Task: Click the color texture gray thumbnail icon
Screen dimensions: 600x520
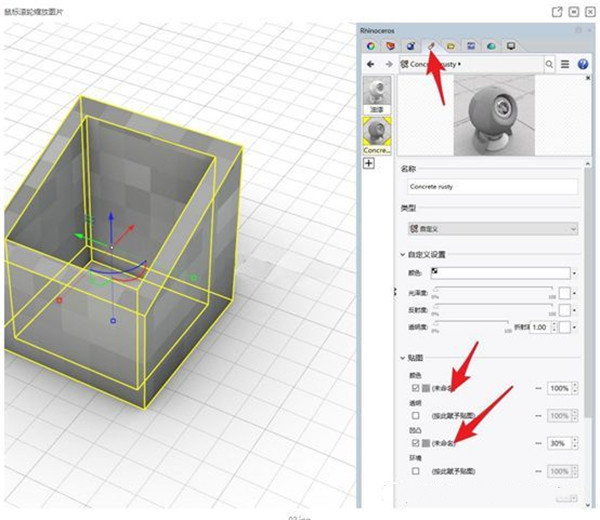Action: tap(426, 388)
